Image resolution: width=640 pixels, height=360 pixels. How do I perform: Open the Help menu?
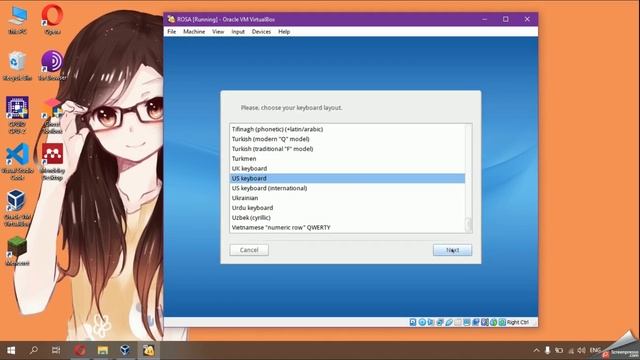284,31
